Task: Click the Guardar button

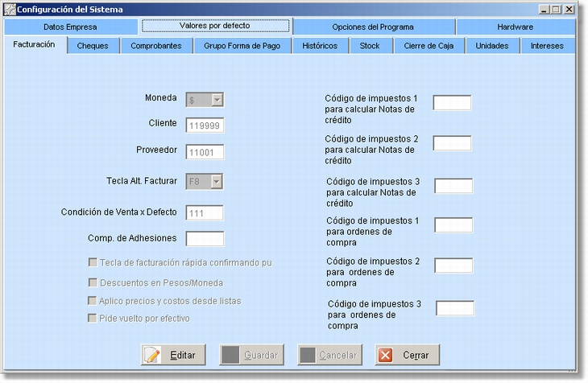Action: pyautogui.click(x=251, y=355)
